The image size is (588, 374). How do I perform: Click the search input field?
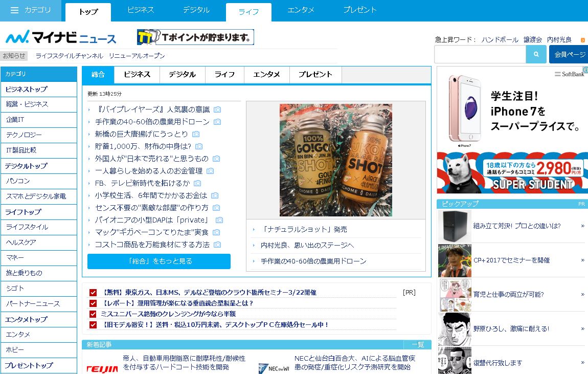pyautogui.click(x=480, y=54)
